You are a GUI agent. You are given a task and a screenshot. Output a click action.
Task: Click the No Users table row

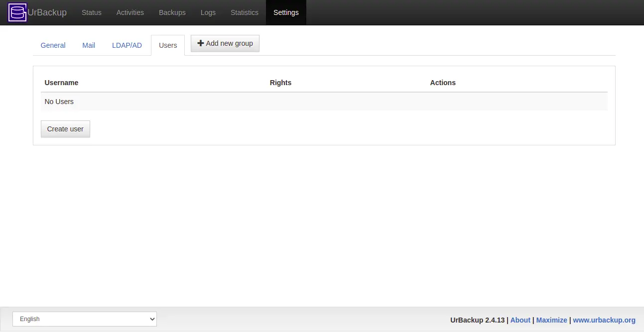(324, 102)
